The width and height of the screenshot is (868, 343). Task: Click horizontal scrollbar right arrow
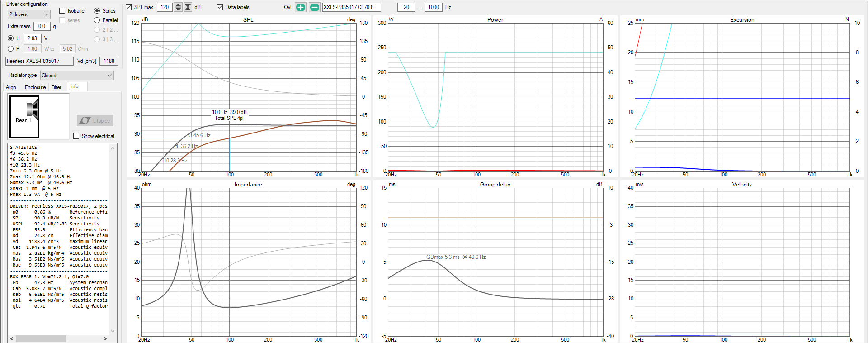tap(105, 338)
